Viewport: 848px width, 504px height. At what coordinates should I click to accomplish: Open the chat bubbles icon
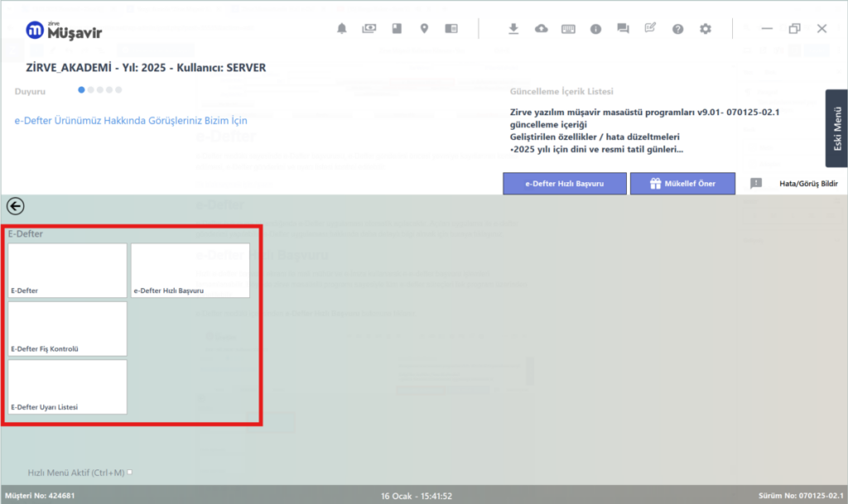click(x=623, y=29)
